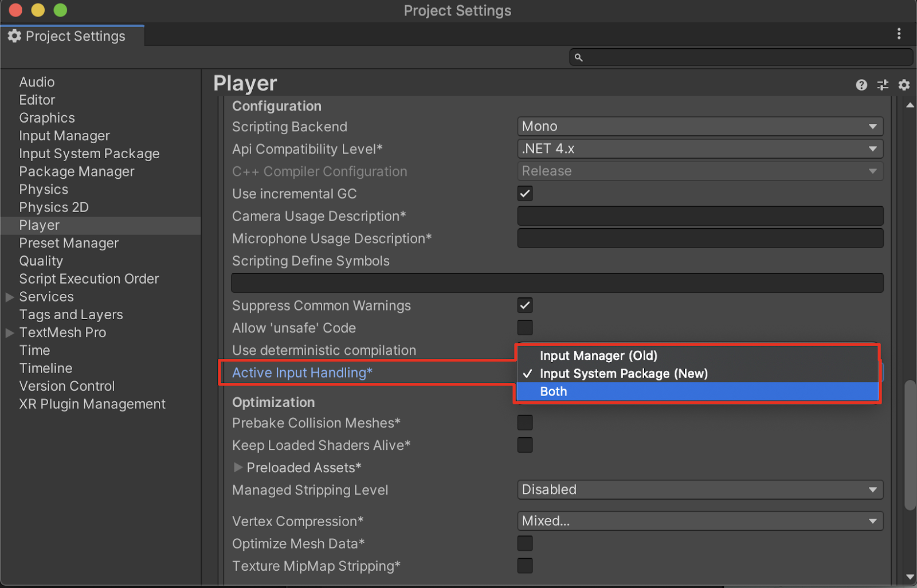Open the Scripting Backend dropdown
The width and height of the screenshot is (917, 588).
coord(699,126)
